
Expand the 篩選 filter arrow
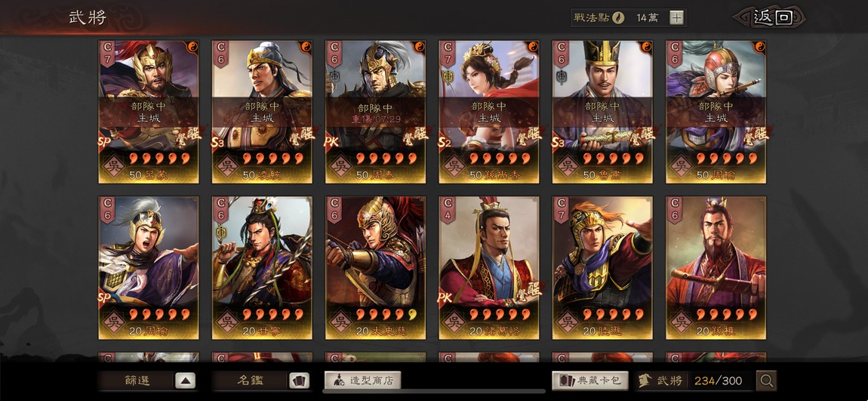pyautogui.click(x=186, y=381)
